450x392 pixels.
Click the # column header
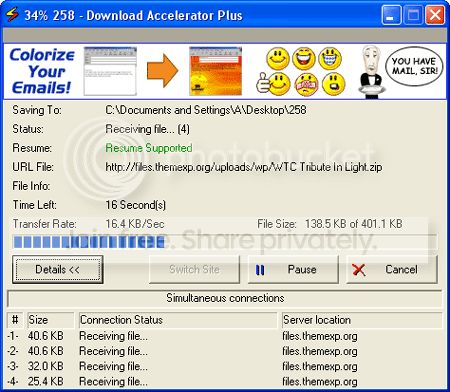click(15, 320)
